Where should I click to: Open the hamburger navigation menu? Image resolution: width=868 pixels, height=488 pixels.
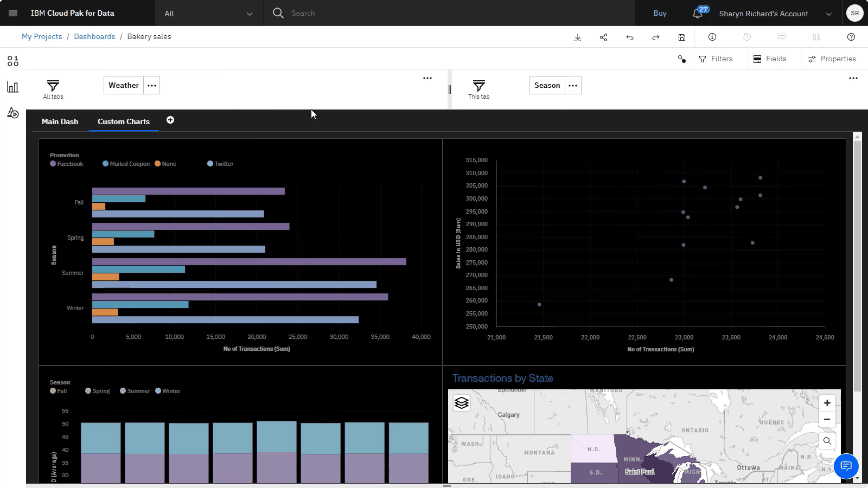pyautogui.click(x=13, y=13)
